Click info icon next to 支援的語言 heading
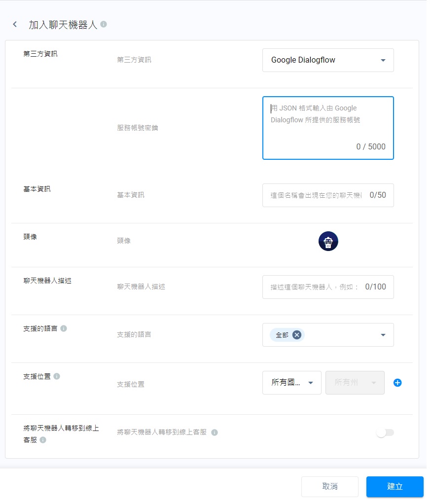This screenshot has height=504, width=432. [64, 328]
